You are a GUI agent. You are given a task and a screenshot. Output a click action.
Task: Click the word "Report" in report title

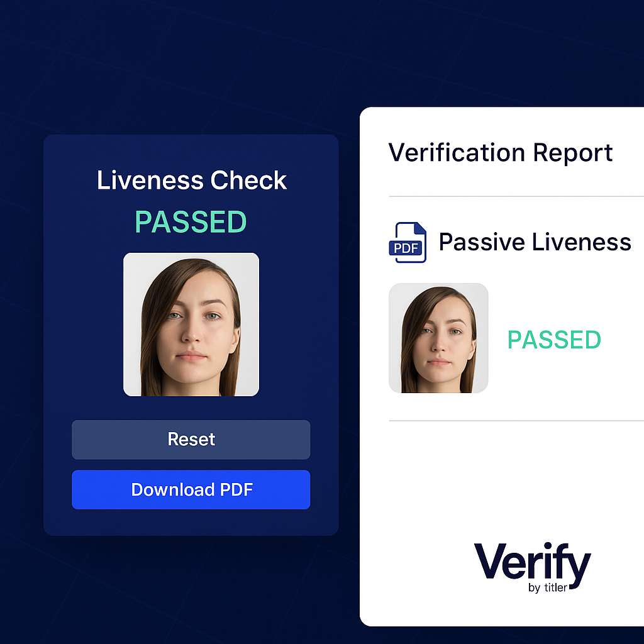point(572,153)
